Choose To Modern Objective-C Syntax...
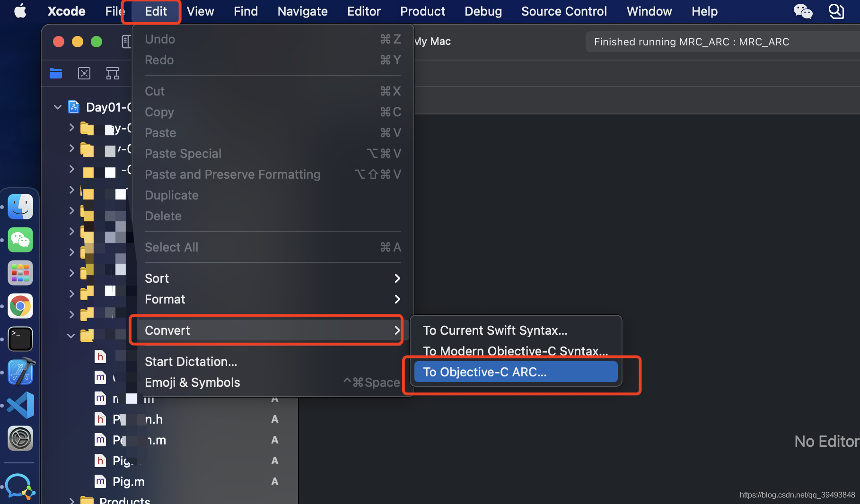This screenshot has width=860, height=504. (516, 351)
